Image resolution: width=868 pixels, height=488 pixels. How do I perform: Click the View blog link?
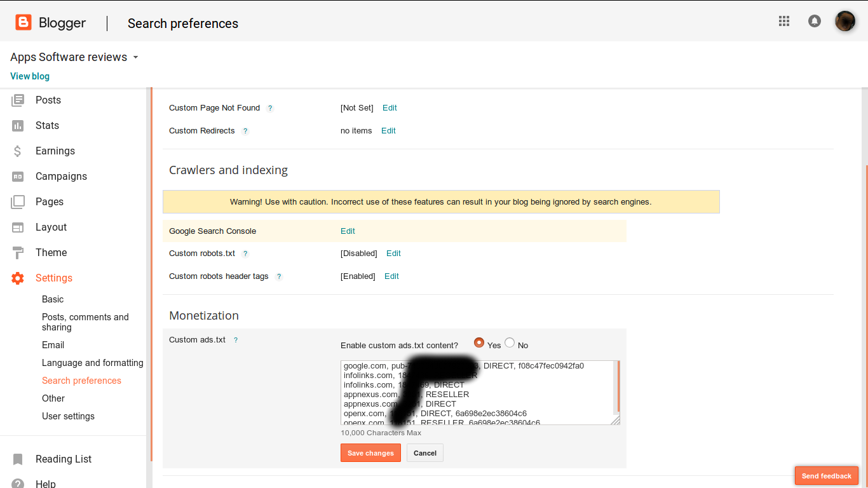tap(30, 76)
